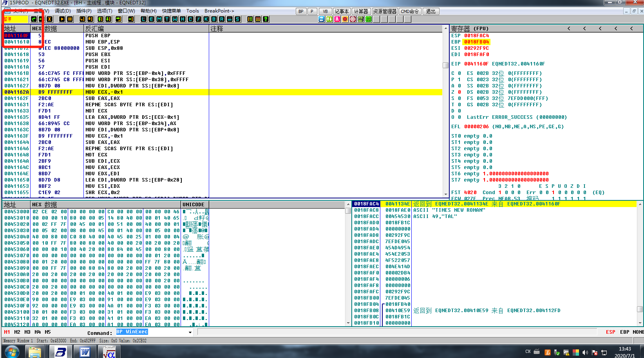Click the Go To Address icon
Screen dimensions: 644x358
coord(131,19)
